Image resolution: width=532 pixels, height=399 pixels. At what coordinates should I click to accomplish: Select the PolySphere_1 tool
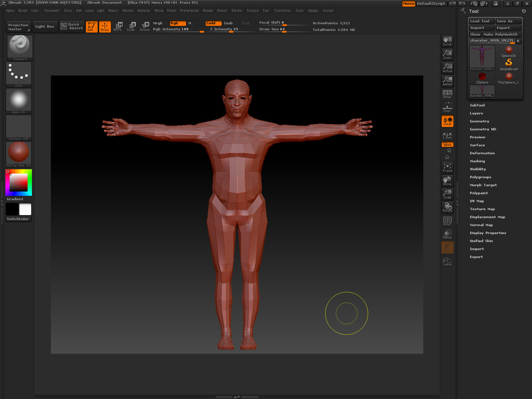point(508,78)
